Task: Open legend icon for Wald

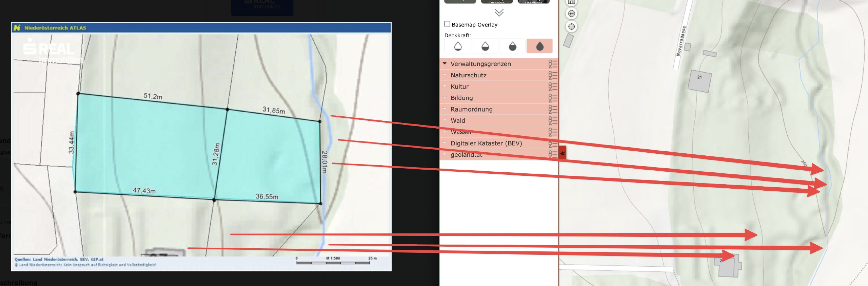Action: [553, 120]
